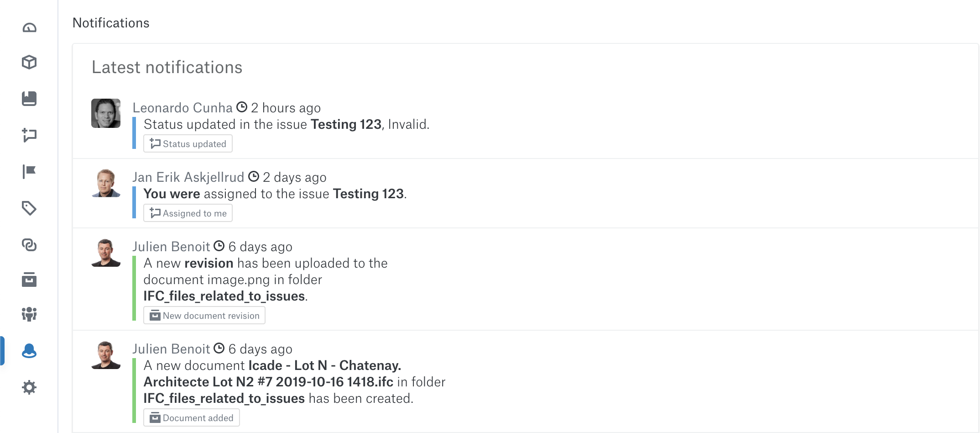
Task: Open the book library sidebar icon
Action: [29, 99]
